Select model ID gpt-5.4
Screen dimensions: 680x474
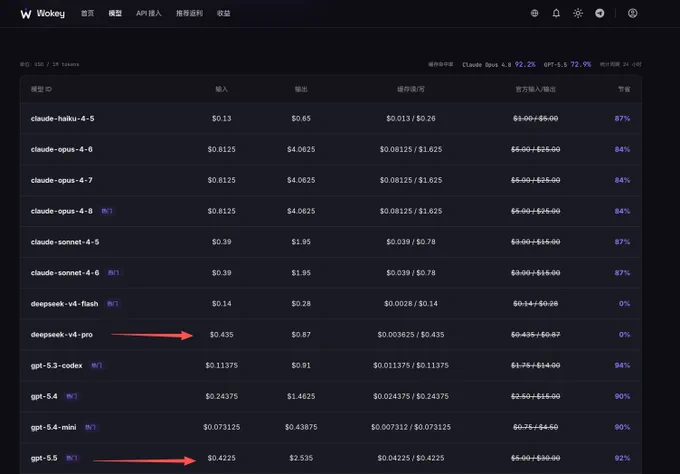(x=44, y=396)
